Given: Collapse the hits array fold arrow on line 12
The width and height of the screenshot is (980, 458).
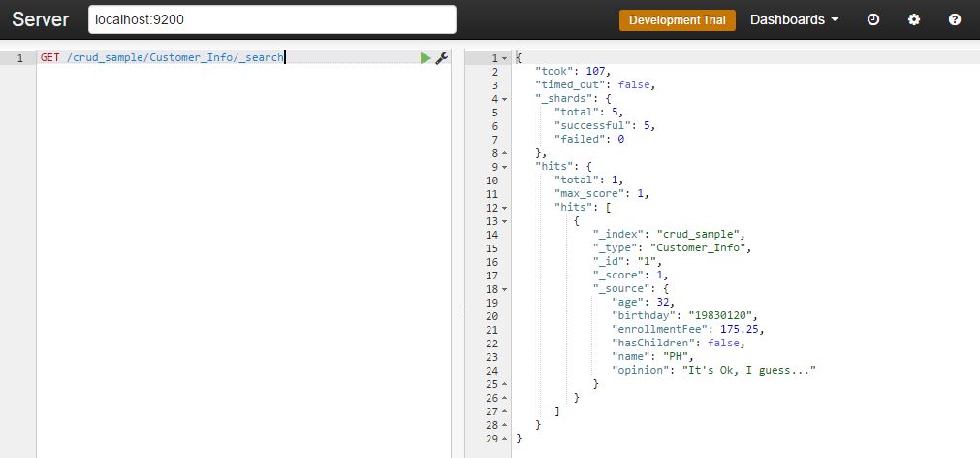Looking at the screenshot, I should click(x=505, y=208).
